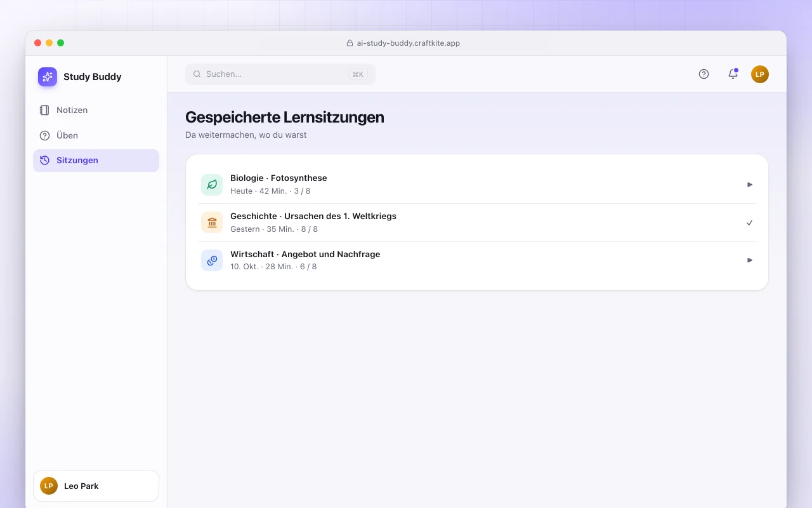The height and width of the screenshot is (508, 812).
Task: Click the subtitle Da weitermachen, wo du warst
Action: click(x=246, y=135)
